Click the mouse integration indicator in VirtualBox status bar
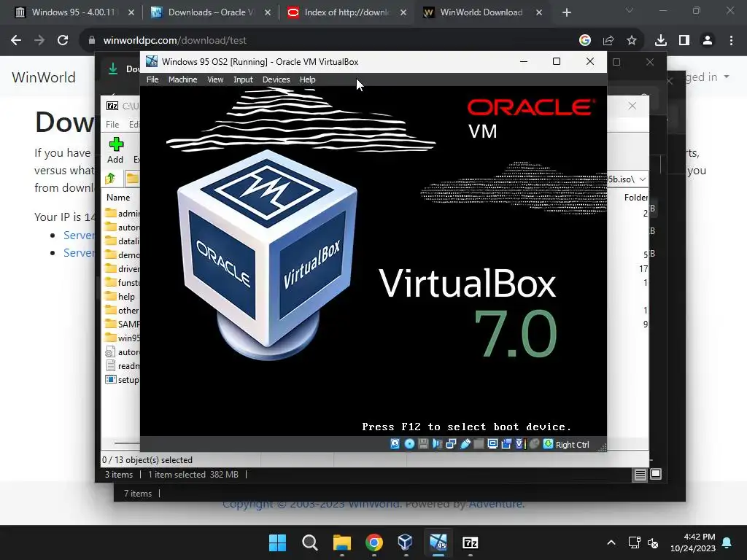Image resolution: width=747 pixels, height=560 pixels. point(534,444)
